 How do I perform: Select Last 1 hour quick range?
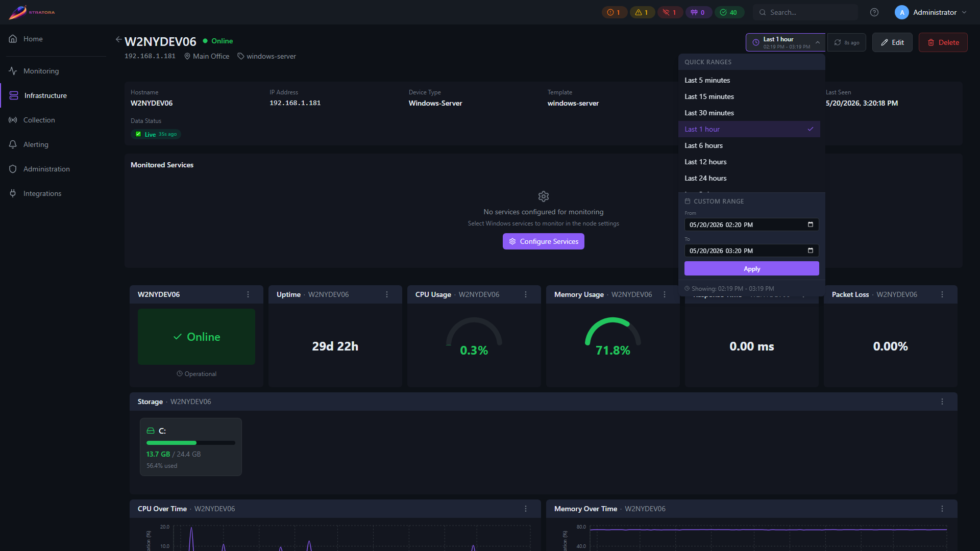coord(749,129)
